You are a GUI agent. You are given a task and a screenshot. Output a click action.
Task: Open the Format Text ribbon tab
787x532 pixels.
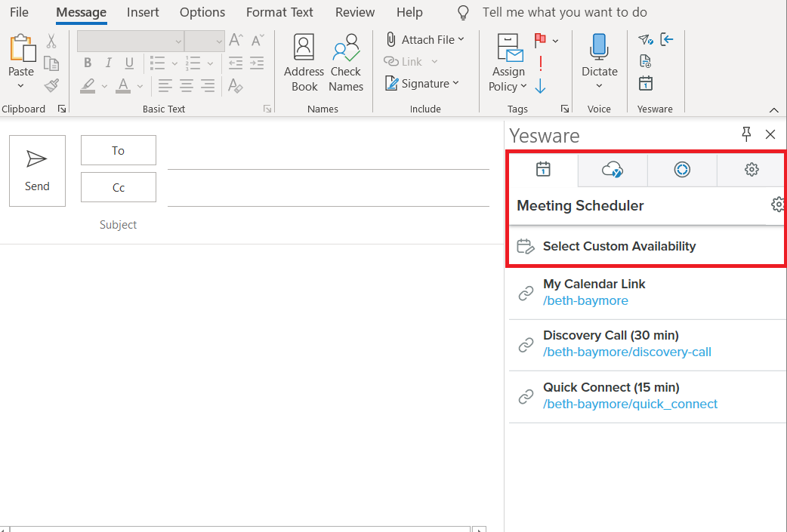279,12
